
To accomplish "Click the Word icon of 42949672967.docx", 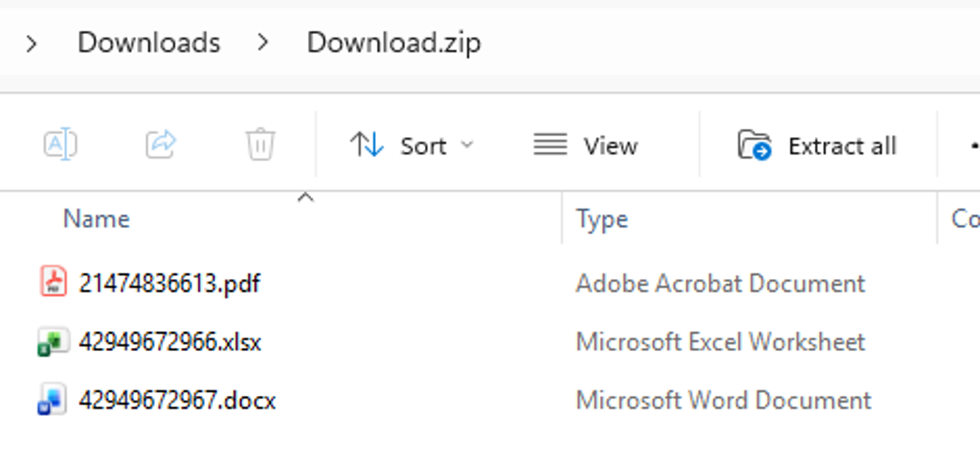I will pyautogui.click(x=52, y=399).
